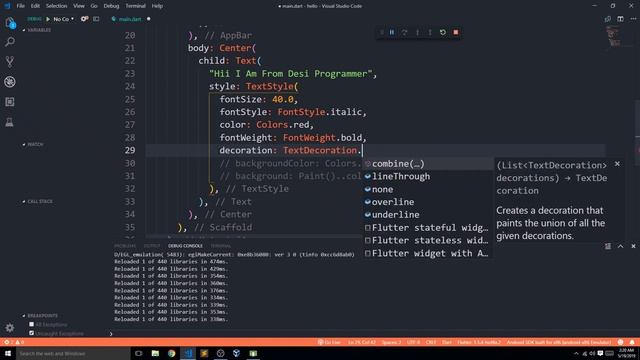Restart the debug session with green arrow
Viewport: 640px width, 360px height.
[443, 32]
